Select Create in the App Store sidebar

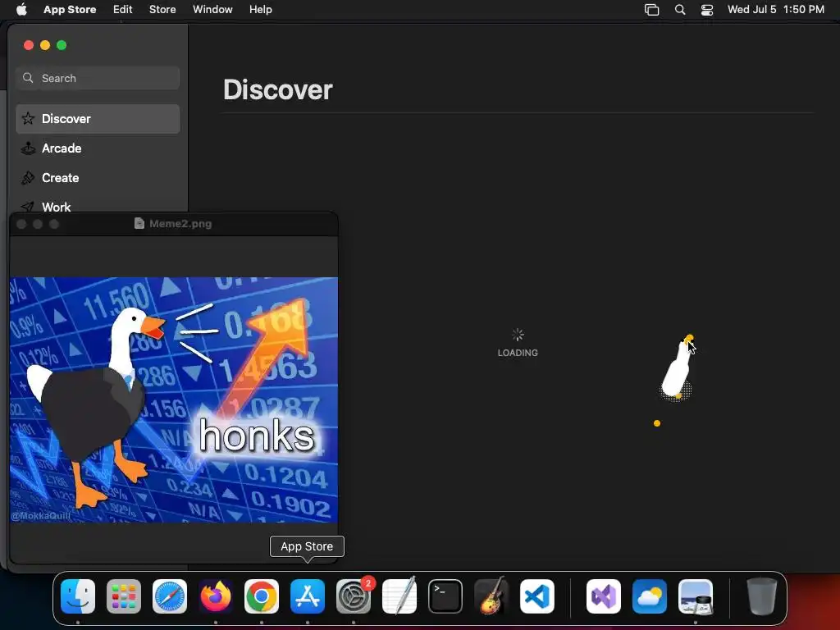pyautogui.click(x=98, y=178)
